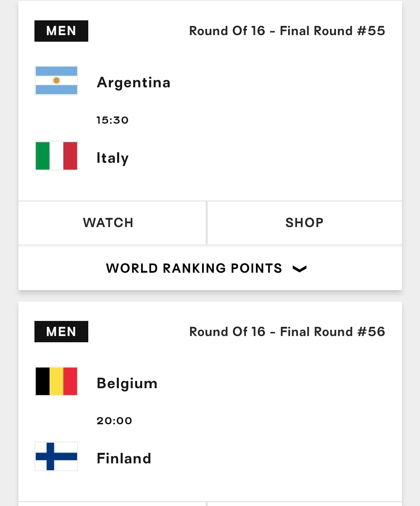Tap the Italy flag icon
Viewport: 420px width, 506px height.
[x=56, y=156]
